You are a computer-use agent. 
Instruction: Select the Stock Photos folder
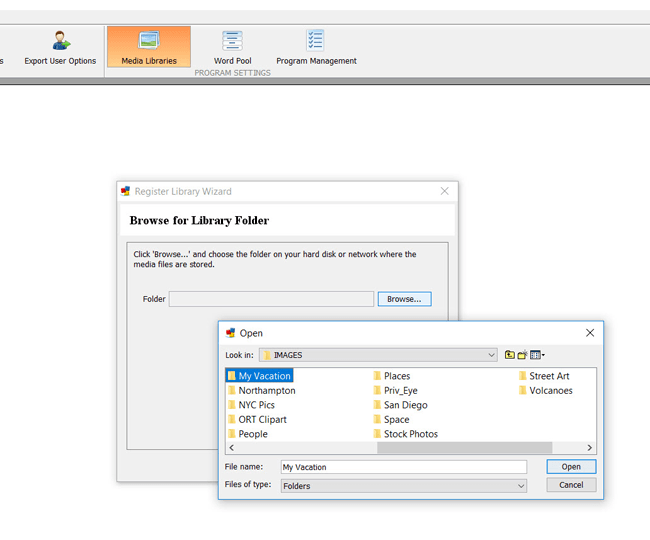(x=410, y=434)
